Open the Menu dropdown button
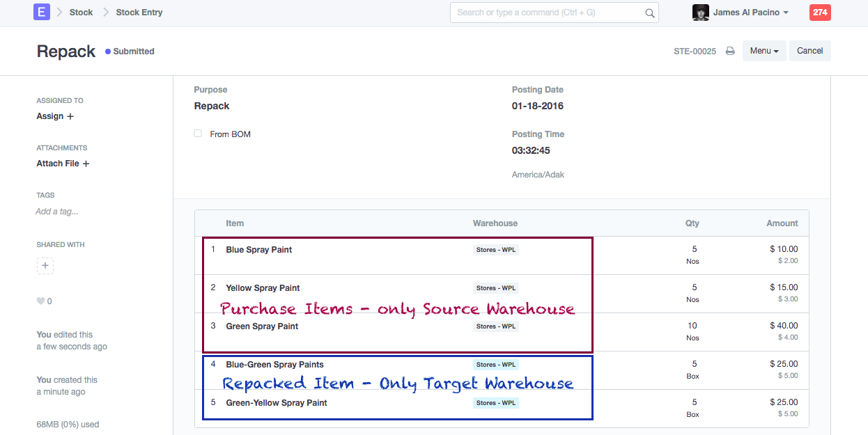The width and height of the screenshot is (868, 435). point(764,51)
